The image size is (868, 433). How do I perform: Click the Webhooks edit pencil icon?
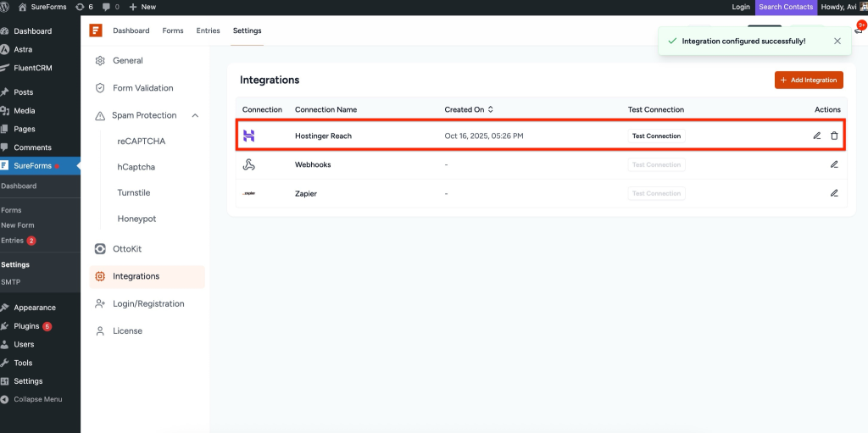click(834, 164)
